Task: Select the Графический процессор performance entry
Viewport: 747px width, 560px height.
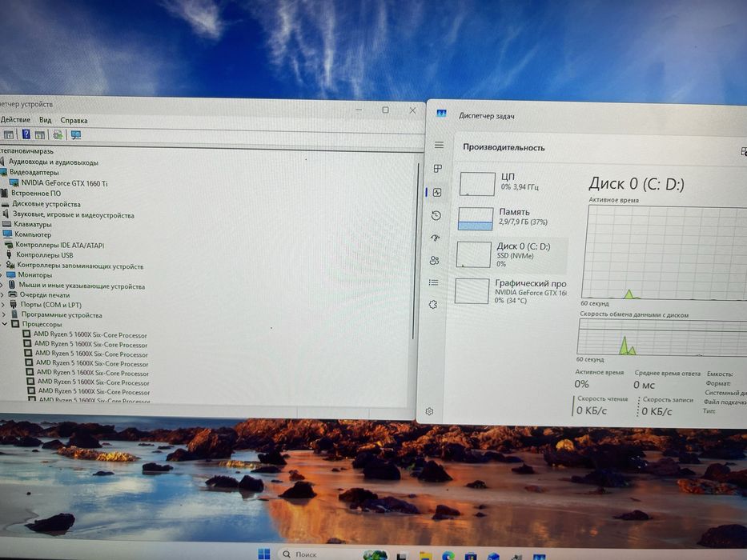Action: tap(510, 291)
